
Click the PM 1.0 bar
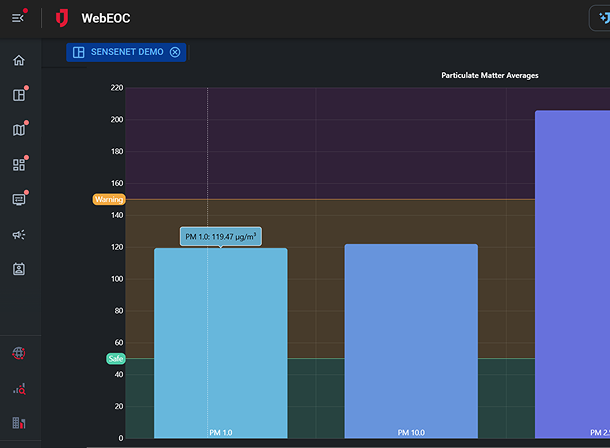tap(220, 340)
